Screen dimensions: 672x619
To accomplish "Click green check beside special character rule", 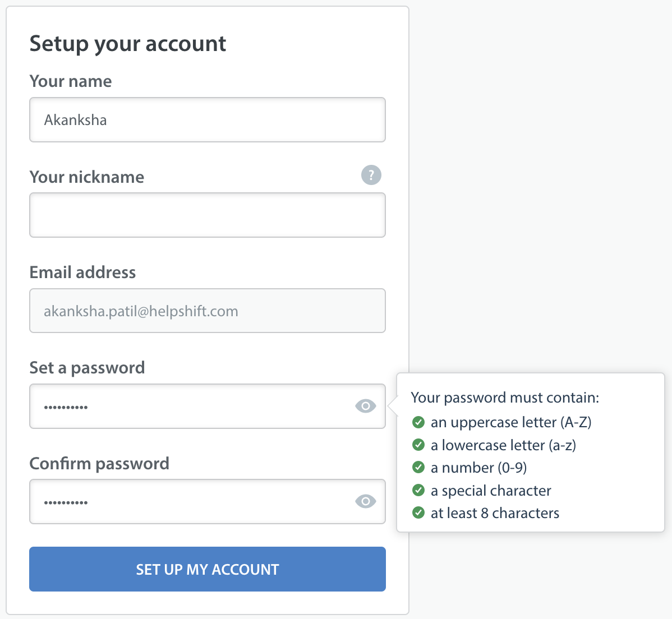I will click(x=418, y=490).
